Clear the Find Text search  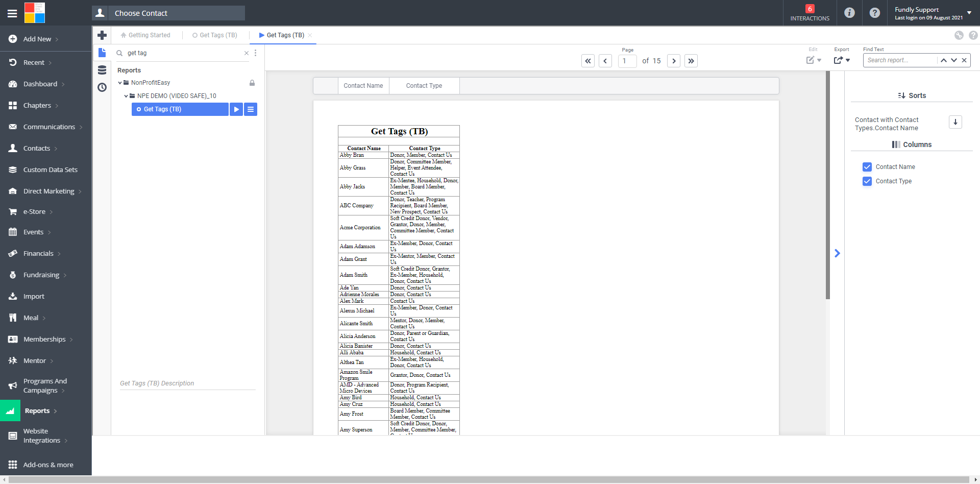964,60
